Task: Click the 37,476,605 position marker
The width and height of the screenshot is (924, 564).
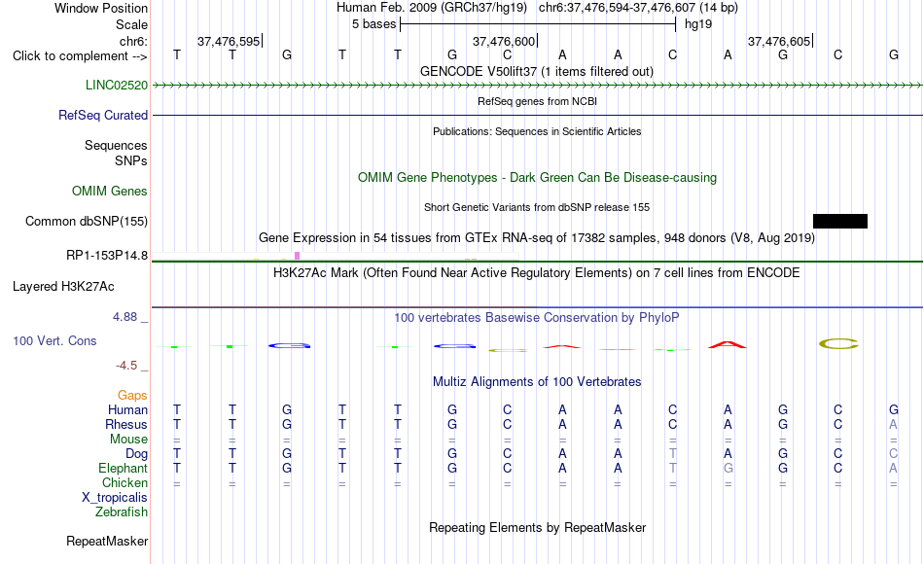Action: (780, 41)
